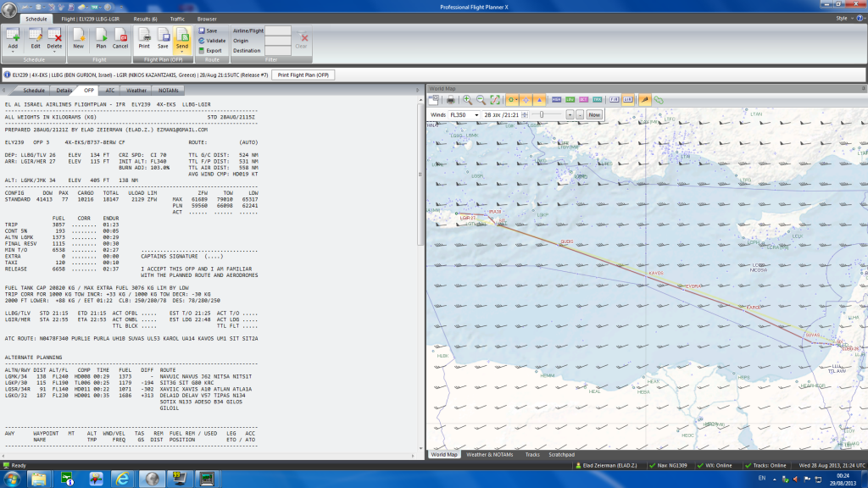Expand the Send dropdown arrow
868x488 pixels.
tap(182, 51)
